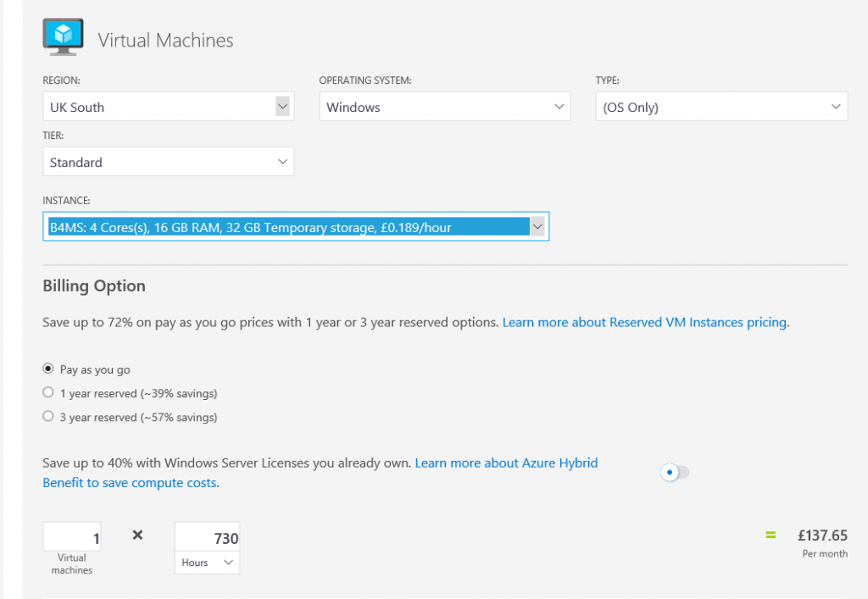Open the Type dropdown showing (OS Only)

(x=721, y=106)
